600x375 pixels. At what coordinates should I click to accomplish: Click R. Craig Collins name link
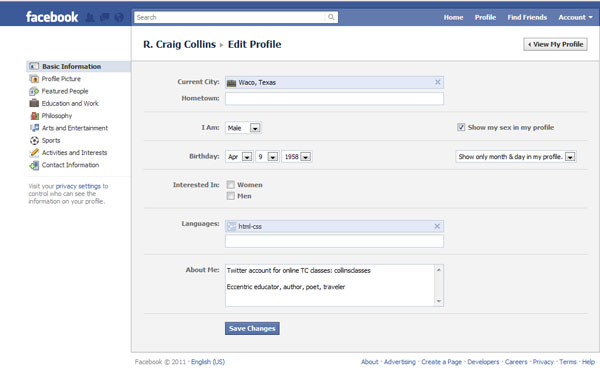(179, 44)
